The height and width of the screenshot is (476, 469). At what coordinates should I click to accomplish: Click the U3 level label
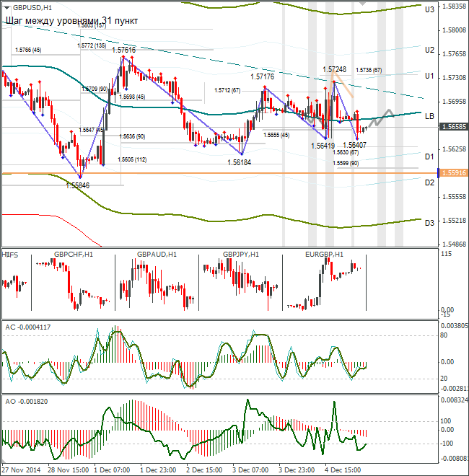(429, 9)
